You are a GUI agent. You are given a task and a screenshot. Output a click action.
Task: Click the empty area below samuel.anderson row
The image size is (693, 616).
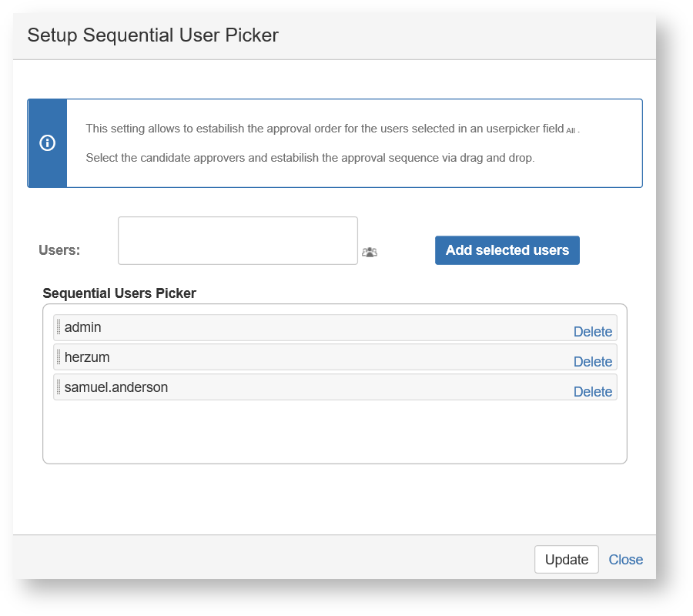click(334, 431)
